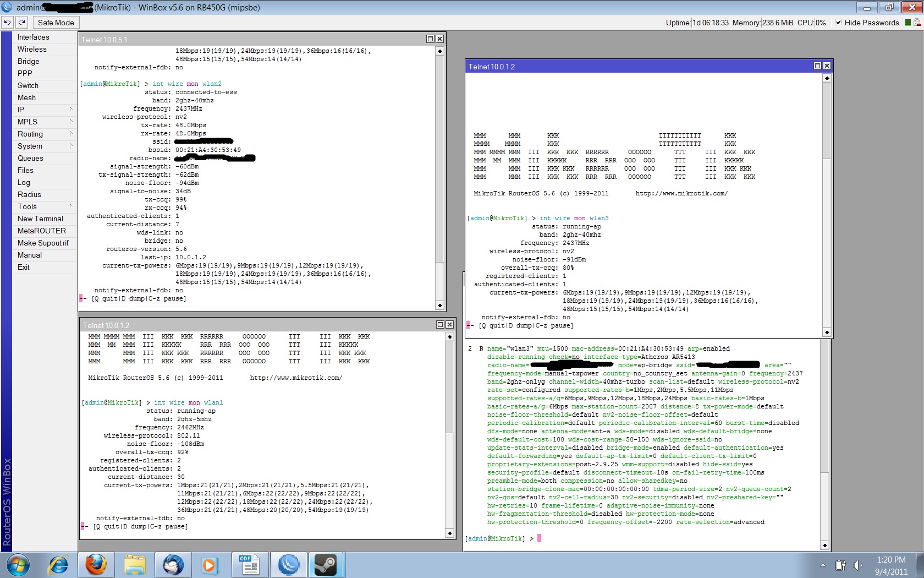Open Windows Media Player from taskbar
Screen dimensions: 924x578
pyautogui.click(x=209, y=565)
